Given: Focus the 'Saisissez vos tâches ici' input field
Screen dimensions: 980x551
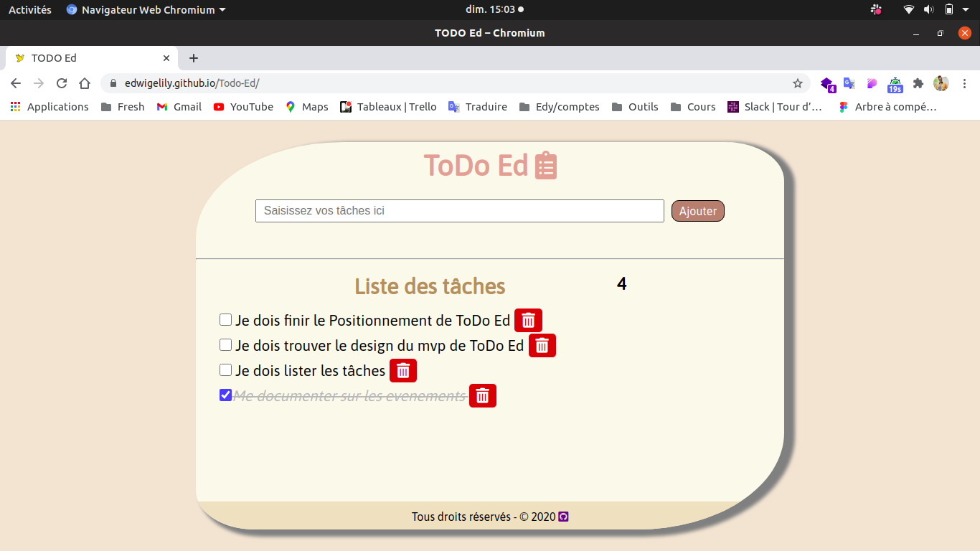Looking at the screenshot, I should [x=460, y=211].
